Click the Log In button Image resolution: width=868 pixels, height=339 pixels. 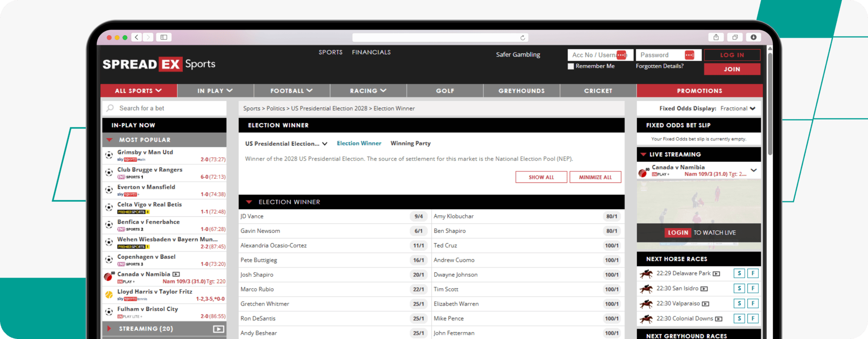point(732,55)
